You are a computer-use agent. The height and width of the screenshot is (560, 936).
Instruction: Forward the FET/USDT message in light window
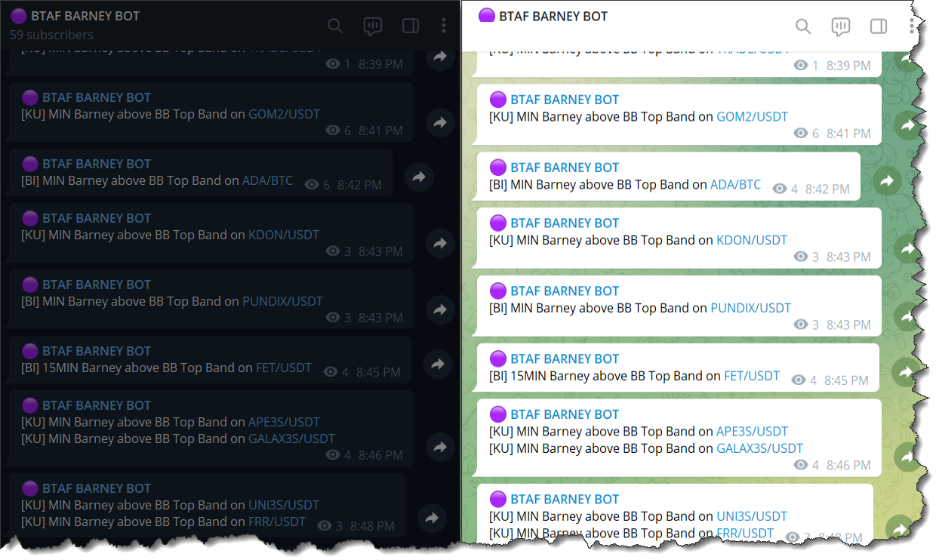click(x=906, y=372)
